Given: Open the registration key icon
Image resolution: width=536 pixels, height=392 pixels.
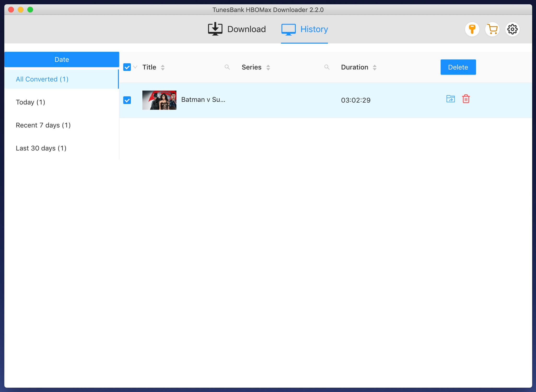Looking at the screenshot, I should pyautogui.click(x=472, y=29).
